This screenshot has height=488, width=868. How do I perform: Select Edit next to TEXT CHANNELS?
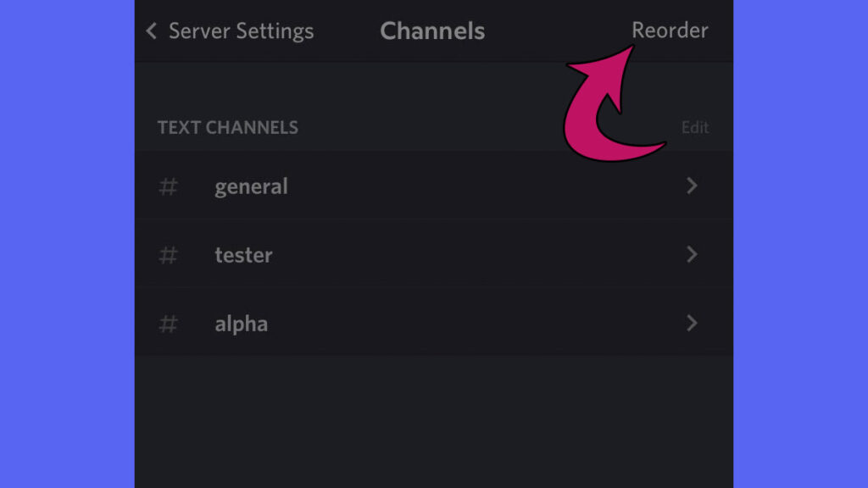pos(695,127)
